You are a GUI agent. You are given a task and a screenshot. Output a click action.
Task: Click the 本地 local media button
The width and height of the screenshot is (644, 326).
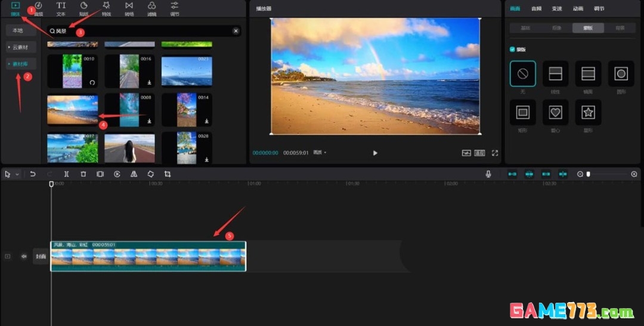click(18, 30)
